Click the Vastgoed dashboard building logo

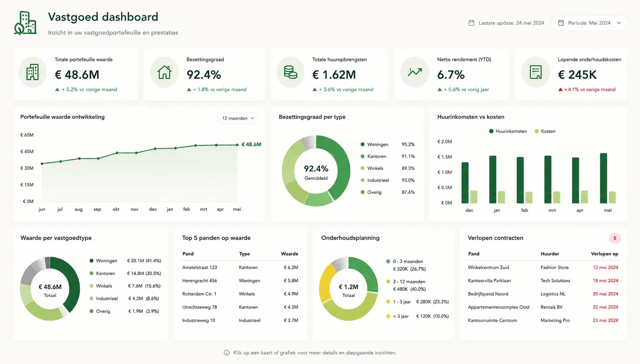point(25,23)
